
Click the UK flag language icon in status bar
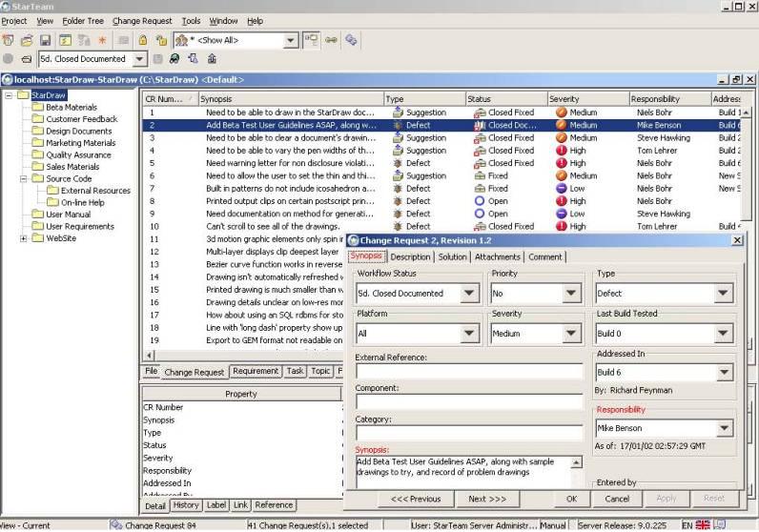pos(703,525)
